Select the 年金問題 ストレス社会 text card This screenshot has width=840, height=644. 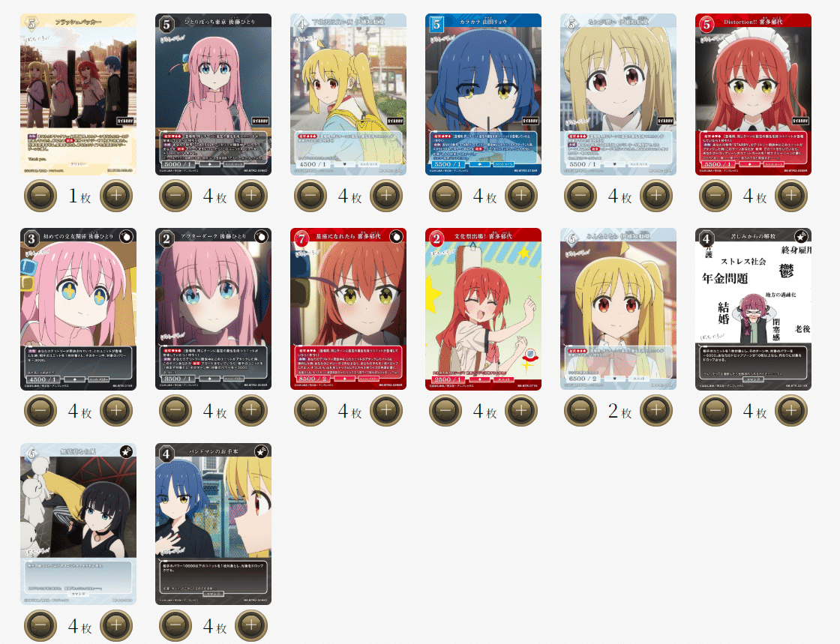point(753,309)
